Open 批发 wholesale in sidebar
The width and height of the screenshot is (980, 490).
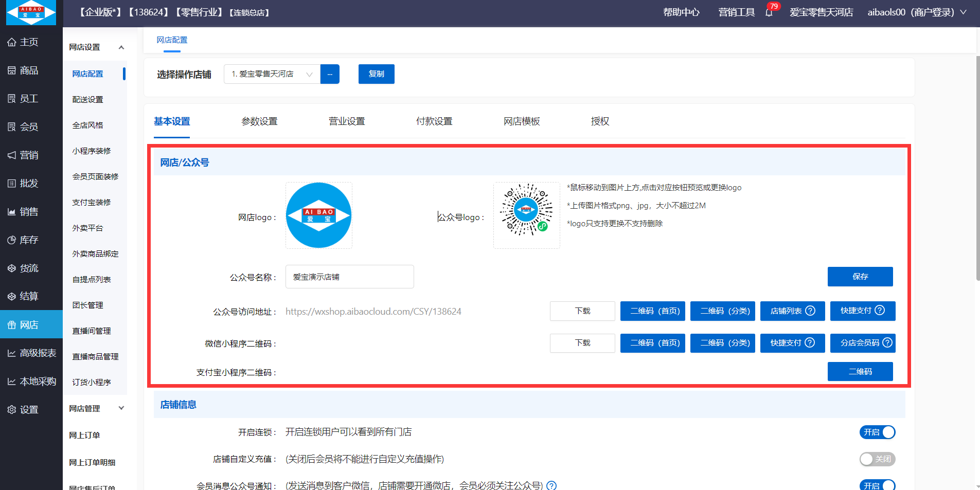(23, 184)
